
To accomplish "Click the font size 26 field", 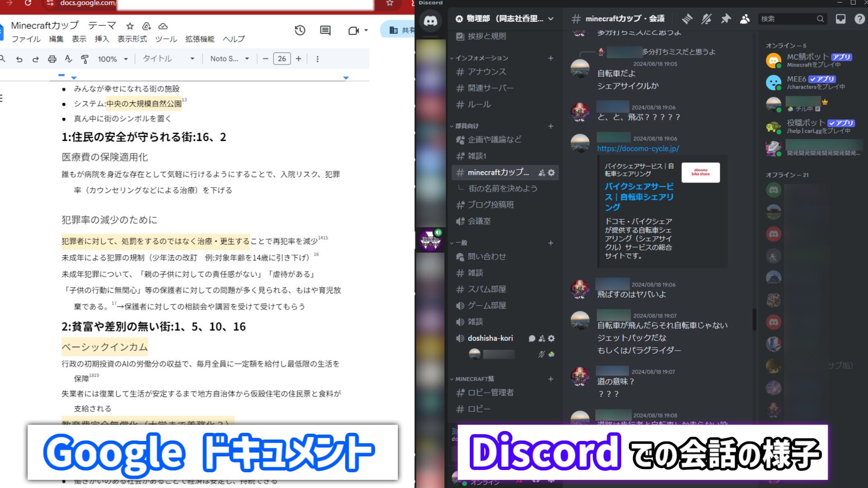I will [282, 59].
